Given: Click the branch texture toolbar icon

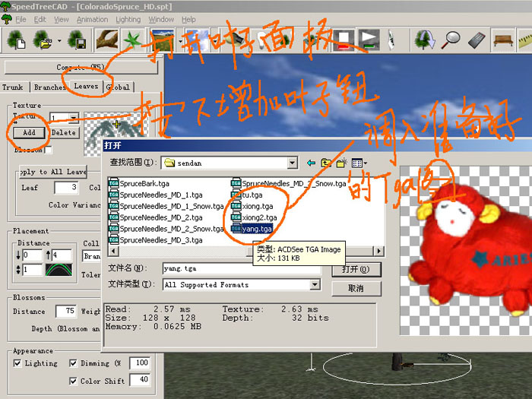Looking at the screenshot, I should point(107,40).
